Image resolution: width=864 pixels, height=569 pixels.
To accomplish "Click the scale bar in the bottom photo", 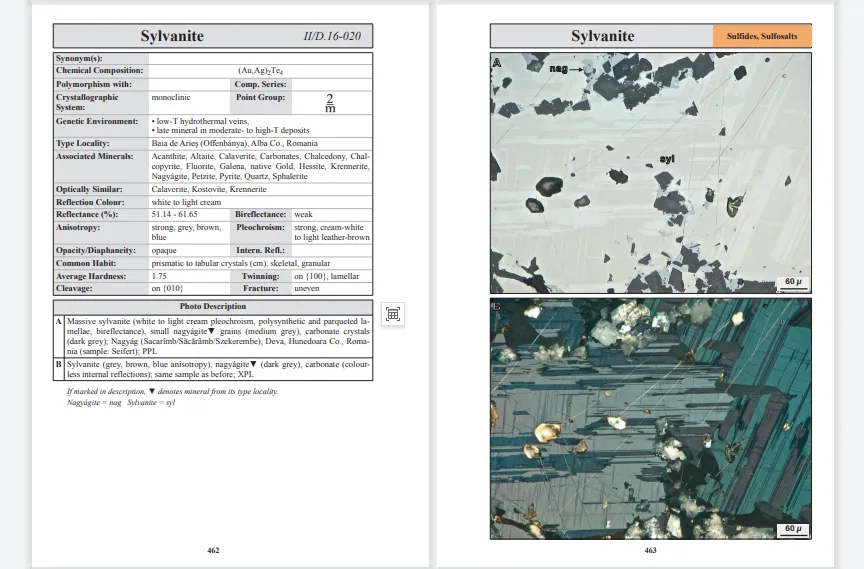I will click(791, 528).
